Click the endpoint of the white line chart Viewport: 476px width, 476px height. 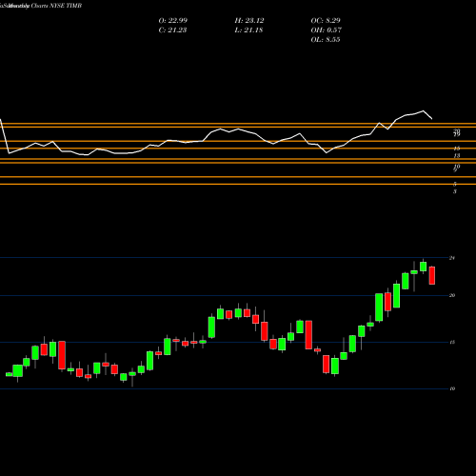coord(431,119)
